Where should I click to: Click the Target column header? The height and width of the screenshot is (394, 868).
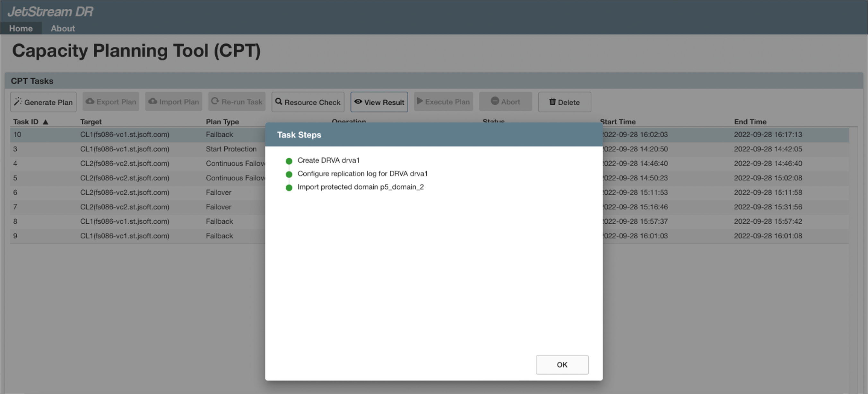pyautogui.click(x=91, y=122)
